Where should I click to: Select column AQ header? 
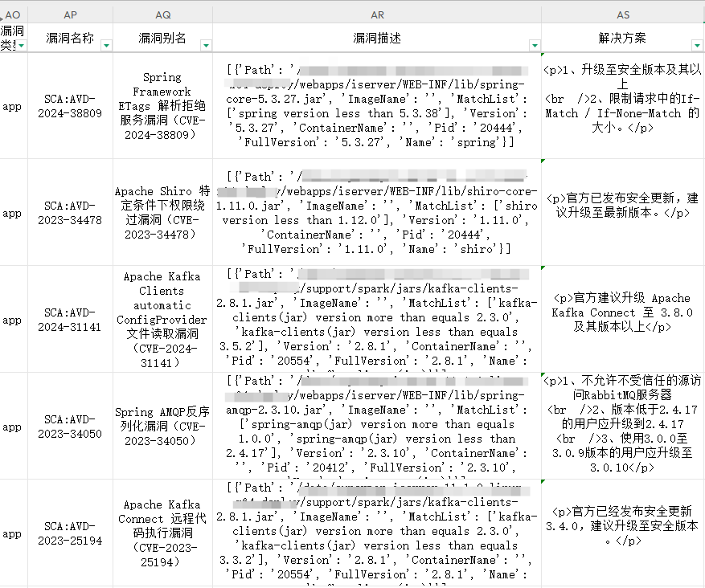162,14
